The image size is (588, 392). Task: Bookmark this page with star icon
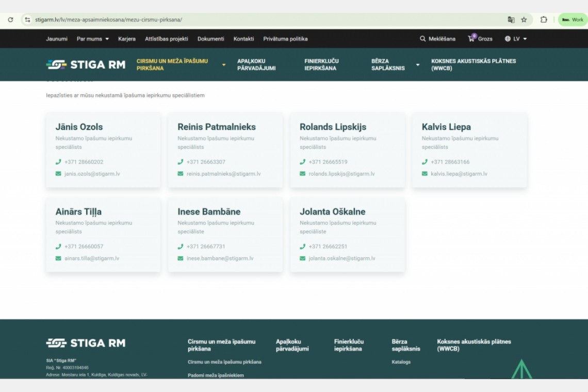[524, 20]
